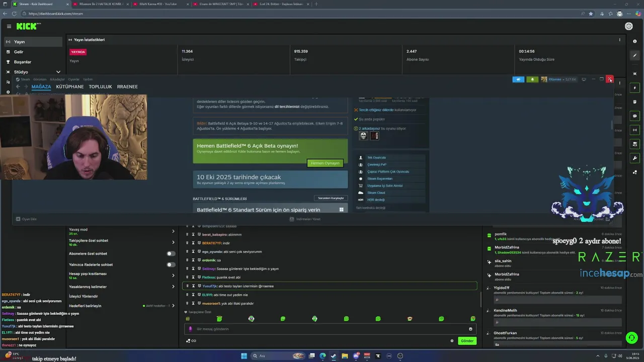
Task: Open the Kick hamburger menu
Action: (9, 26)
